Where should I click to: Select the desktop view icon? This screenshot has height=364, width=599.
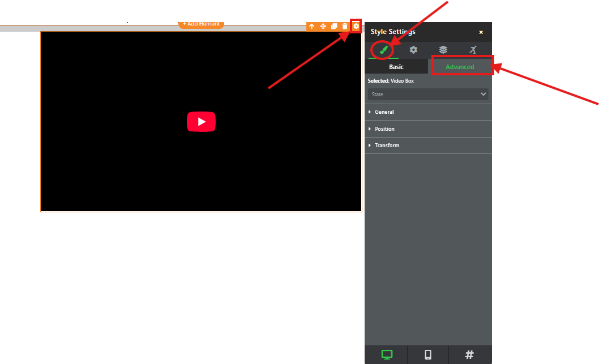[387, 355]
